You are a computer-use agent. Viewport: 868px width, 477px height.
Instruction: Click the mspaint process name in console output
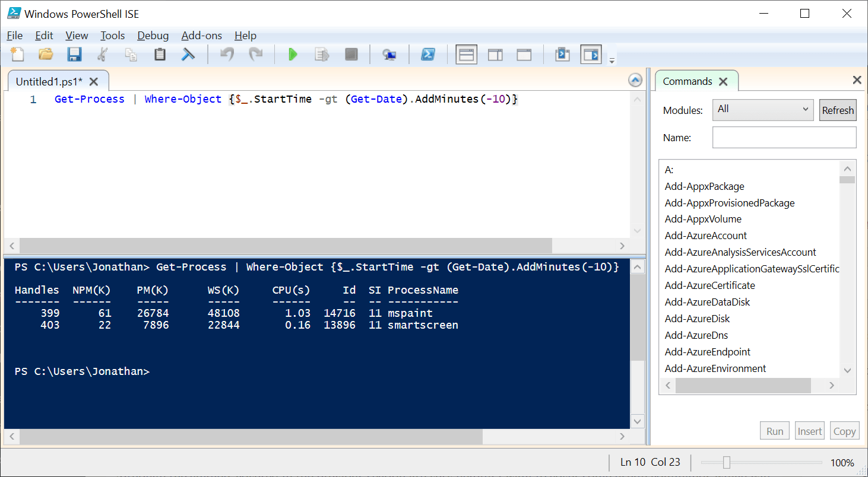click(x=410, y=313)
